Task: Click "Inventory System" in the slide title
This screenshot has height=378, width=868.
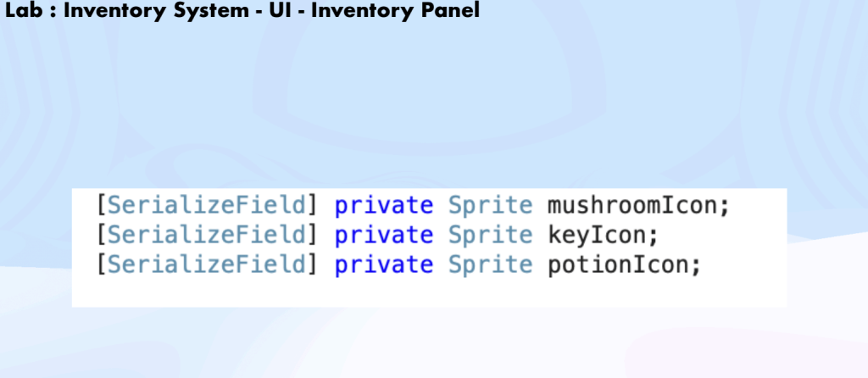Action: point(143,12)
